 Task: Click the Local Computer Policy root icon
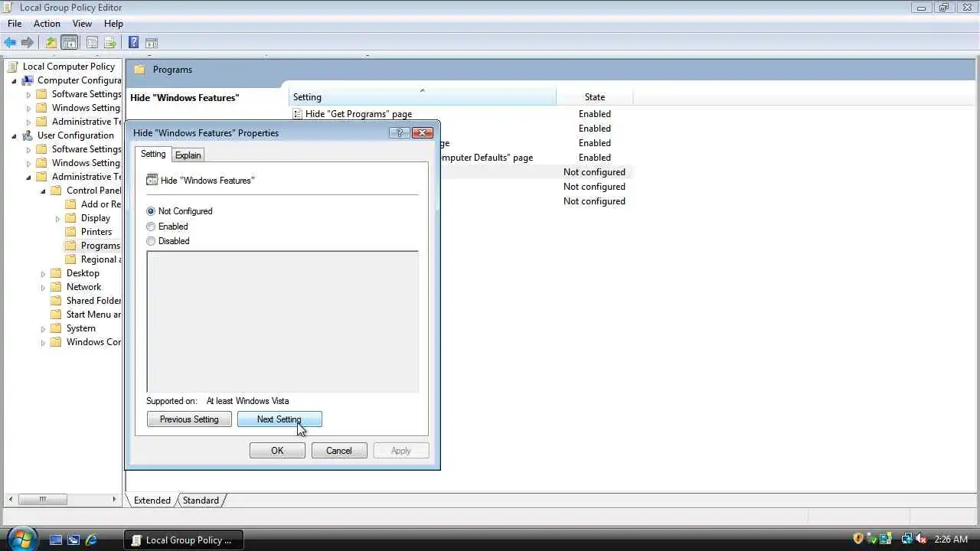(x=13, y=67)
